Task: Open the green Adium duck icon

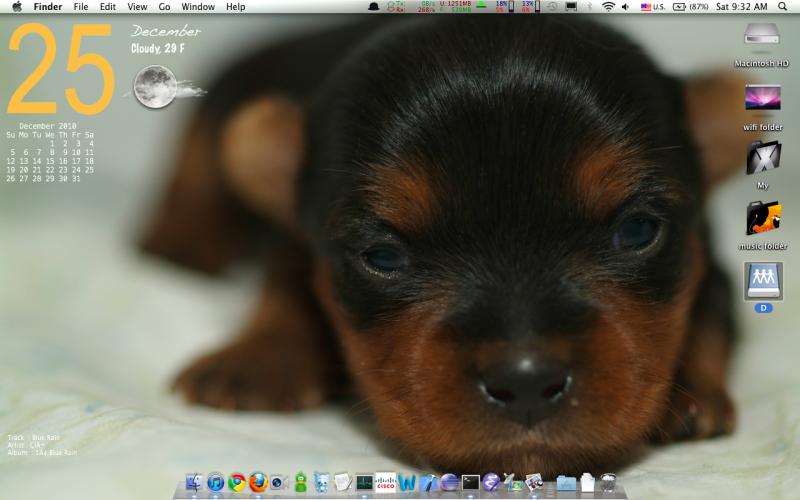Action: click(x=301, y=482)
